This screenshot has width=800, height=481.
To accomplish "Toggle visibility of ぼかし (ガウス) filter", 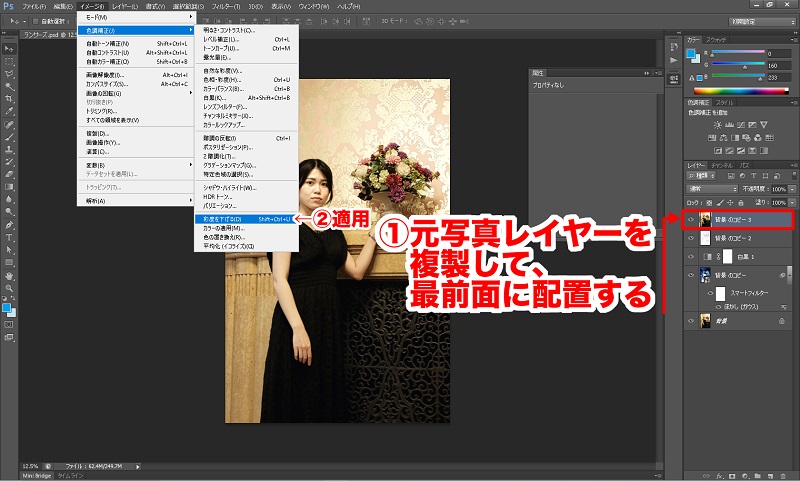I will (718, 307).
